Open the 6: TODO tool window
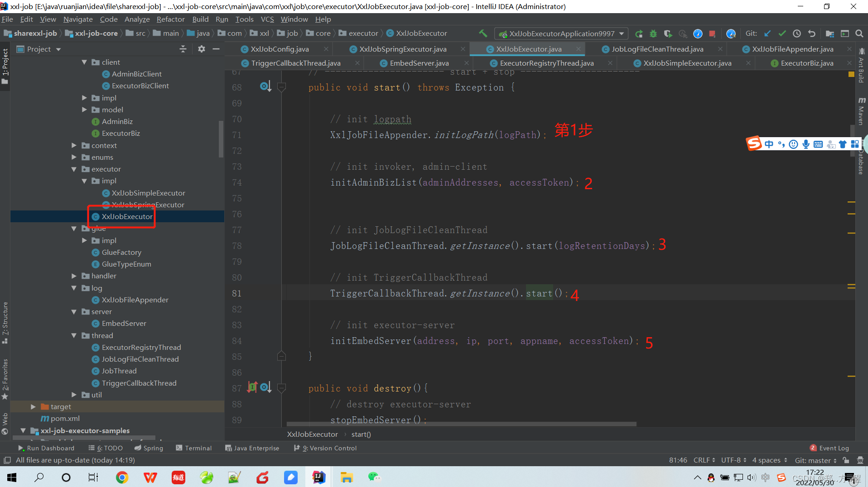Screen dimensions: 868x487 pos(106,448)
